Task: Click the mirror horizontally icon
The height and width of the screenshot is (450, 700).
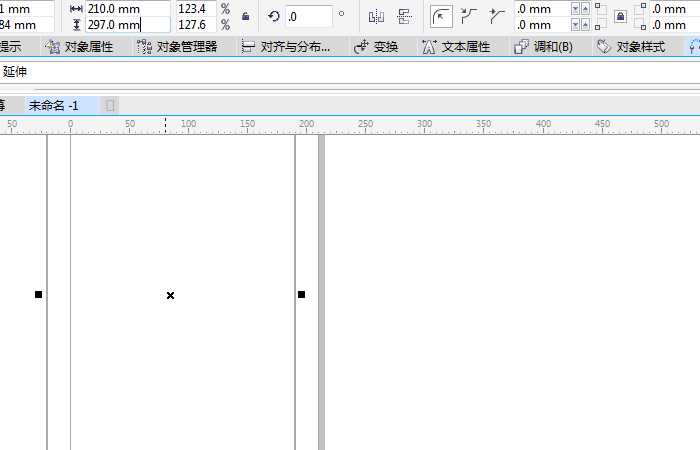Action: click(x=376, y=16)
